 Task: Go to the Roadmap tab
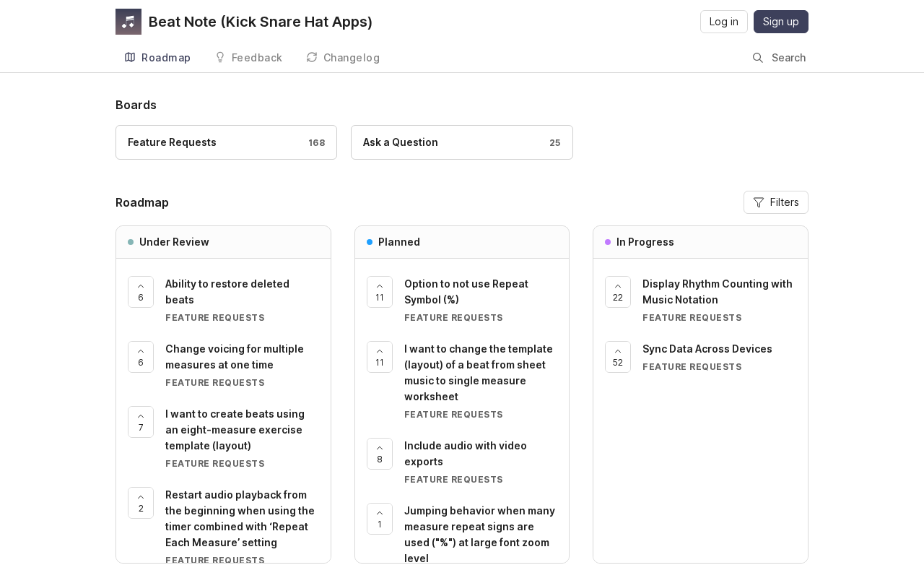[157, 58]
